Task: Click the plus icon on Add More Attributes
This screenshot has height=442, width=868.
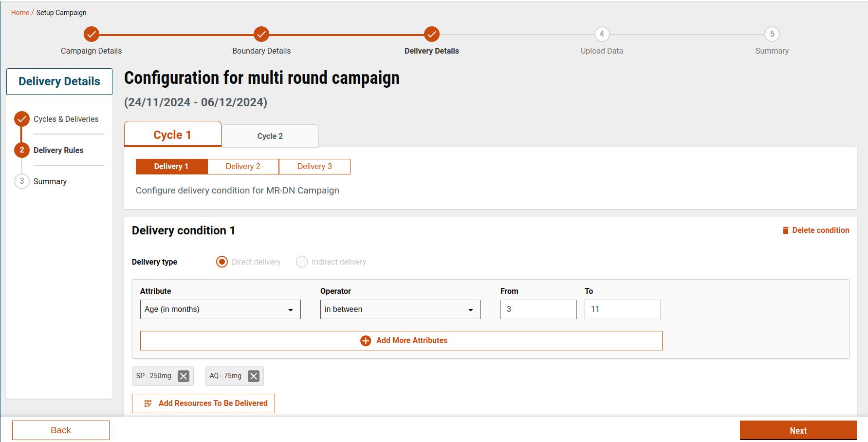Action: pyautogui.click(x=366, y=341)
